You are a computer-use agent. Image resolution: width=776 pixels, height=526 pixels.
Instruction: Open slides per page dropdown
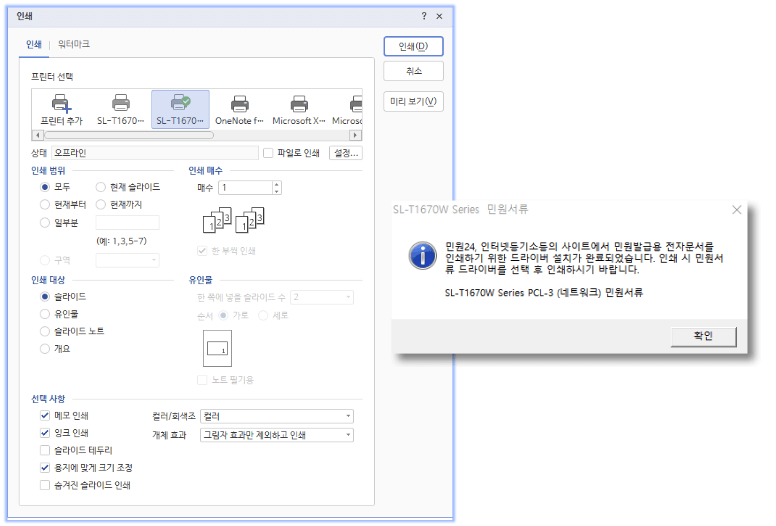click(322, 297)
